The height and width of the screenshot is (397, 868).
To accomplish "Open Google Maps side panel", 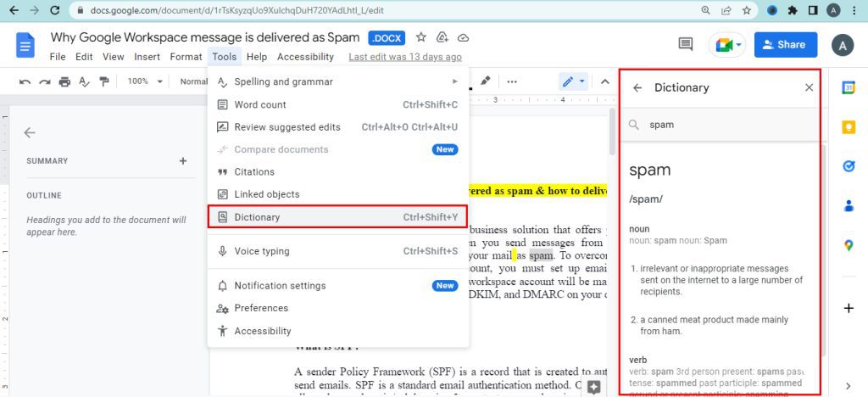I will 849,245.
